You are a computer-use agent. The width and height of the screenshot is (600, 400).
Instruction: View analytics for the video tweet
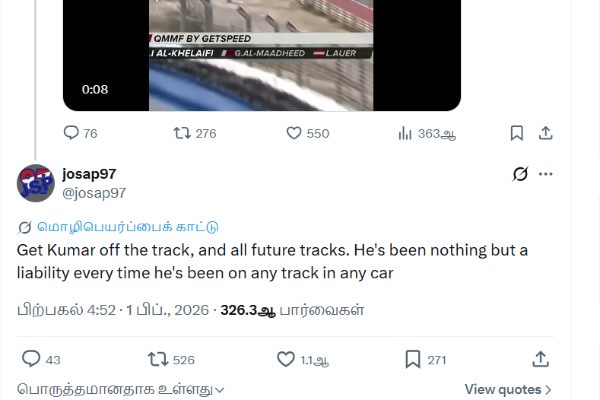point(406,133)
